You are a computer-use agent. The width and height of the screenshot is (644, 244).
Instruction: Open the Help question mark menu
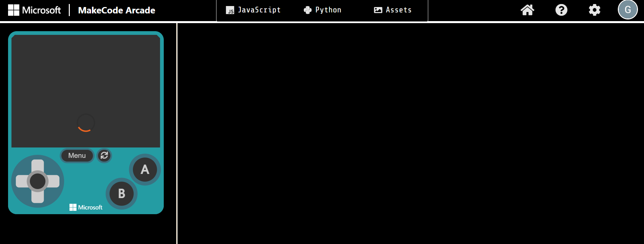click(561, 10)
